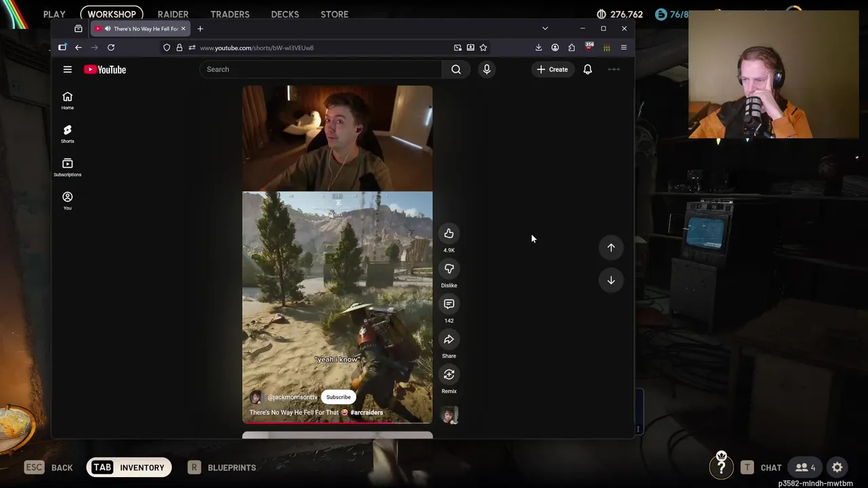Image resolution: width=868 pixels, height=488 pixels.
Task: Open YouTube Home in sidebar
Action: pos(67,100)
